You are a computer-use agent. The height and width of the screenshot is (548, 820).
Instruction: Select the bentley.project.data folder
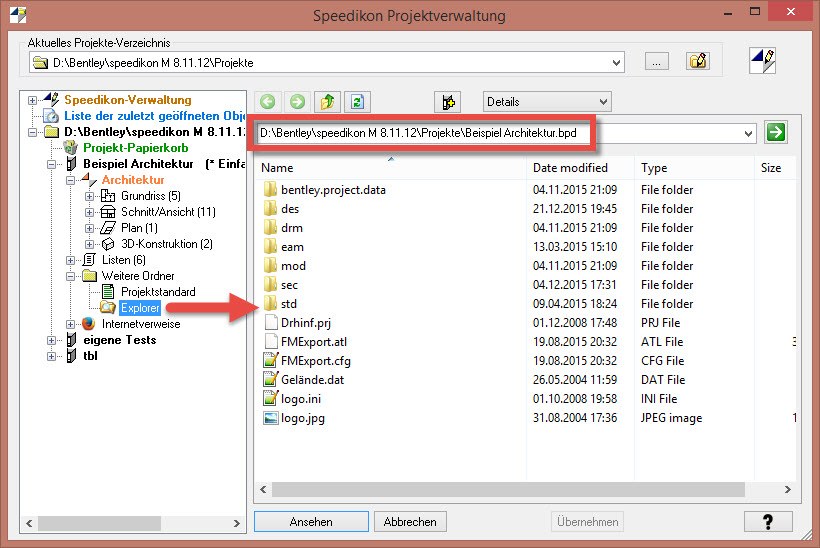[x=333, y=190]
